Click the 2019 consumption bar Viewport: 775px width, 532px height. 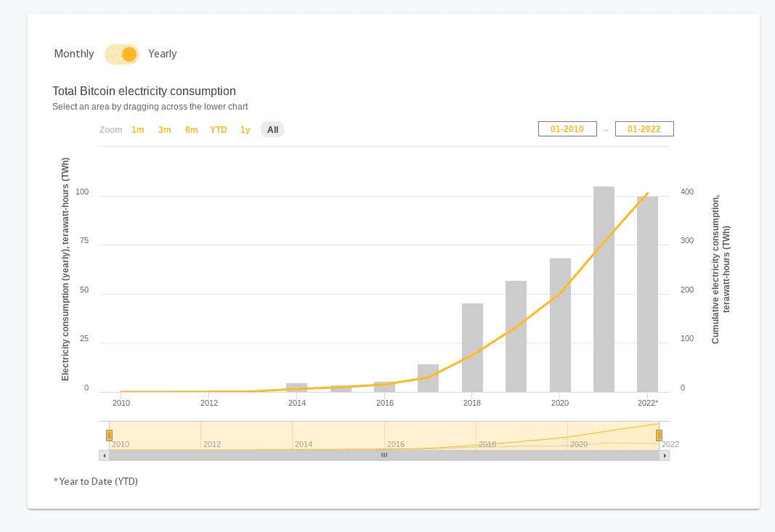click(516, 336)
